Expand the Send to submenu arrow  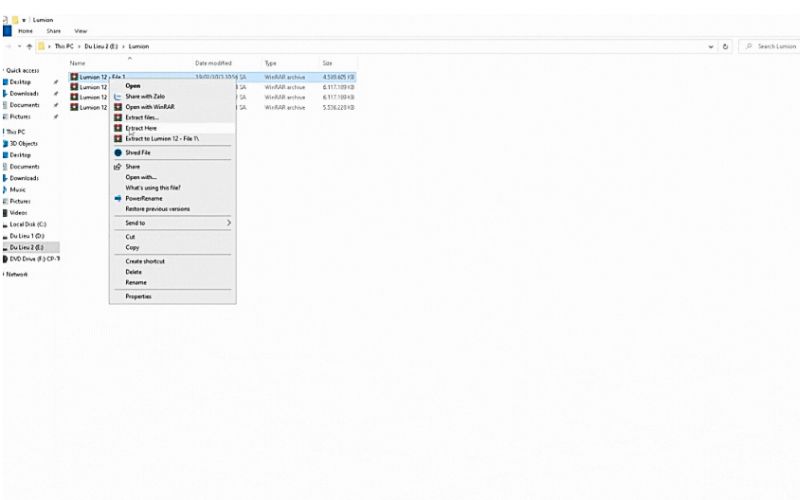229,223
